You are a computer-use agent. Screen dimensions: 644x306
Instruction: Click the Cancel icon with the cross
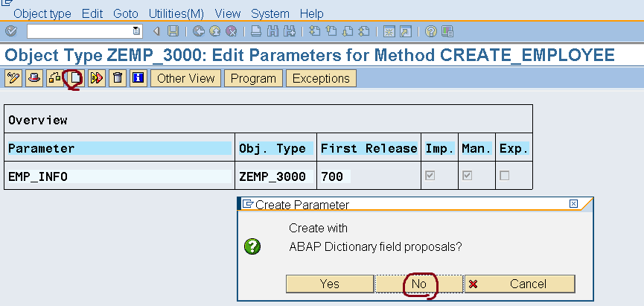232,31
